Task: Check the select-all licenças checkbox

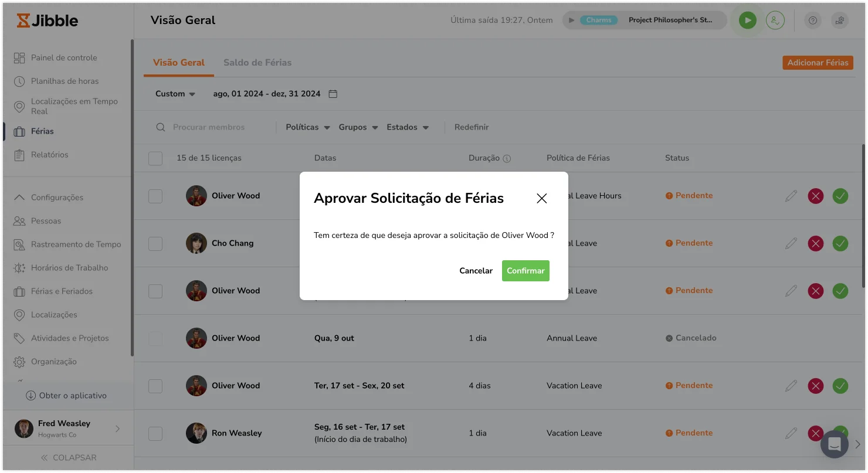Action: pos(155,158)
